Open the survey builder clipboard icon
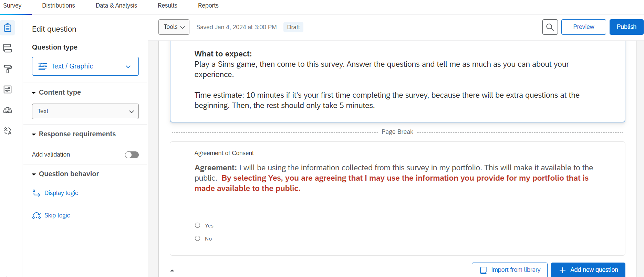The height and width of the screenshot is (277, 644). [x=8, y=28]
